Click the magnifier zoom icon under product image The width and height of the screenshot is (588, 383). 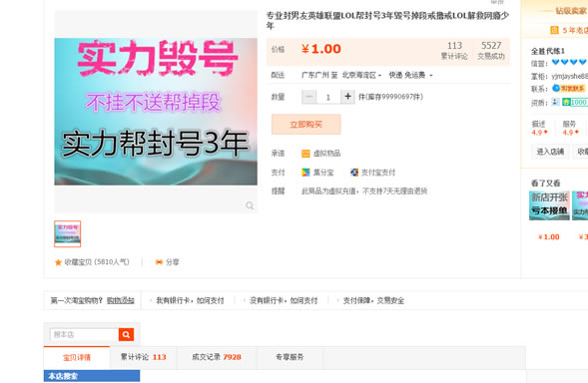[x=250, y=205]
